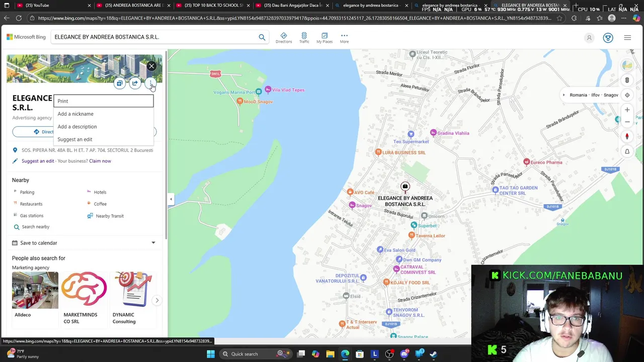644x362 pixels.
Task: Click the Eureco Pharma map marker
Action: [x=526, y=162]
